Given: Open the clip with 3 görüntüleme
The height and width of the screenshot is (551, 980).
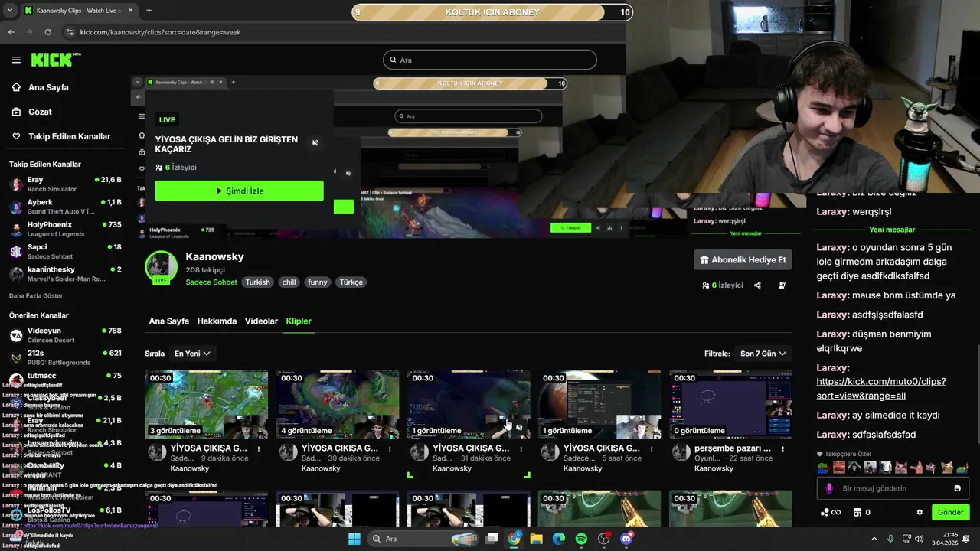Looking at the screenshot, I should pyautogui.click(x=207, y=404).
